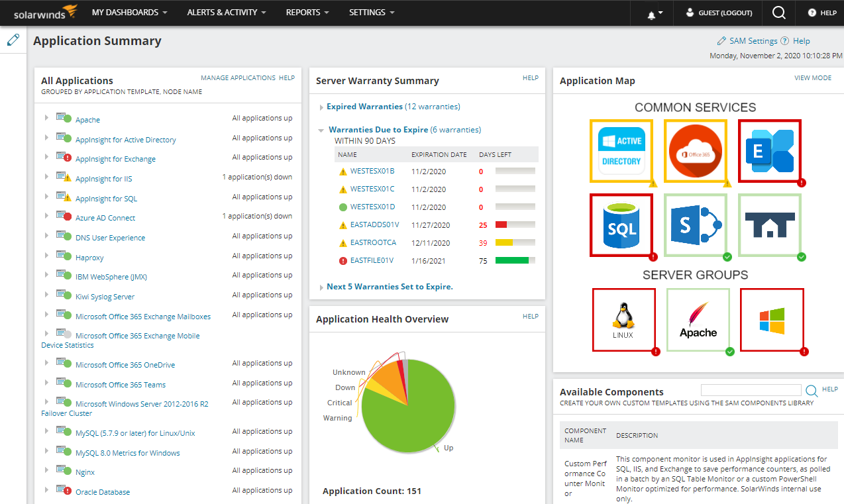This screenshot has width=844, height=504.
Task: Click the green days-left bar for EASTFILE01V
Action: pyautogui.click(x=516, y=260)
